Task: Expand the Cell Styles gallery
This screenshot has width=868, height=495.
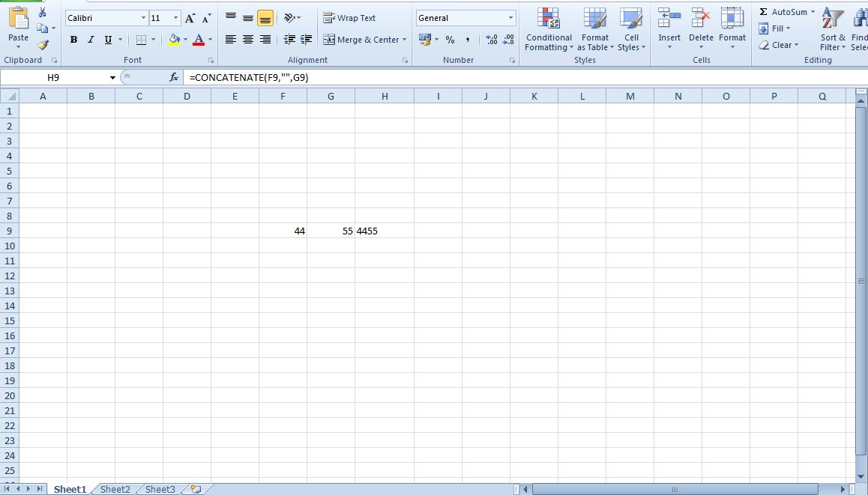Action: (631, 31)
